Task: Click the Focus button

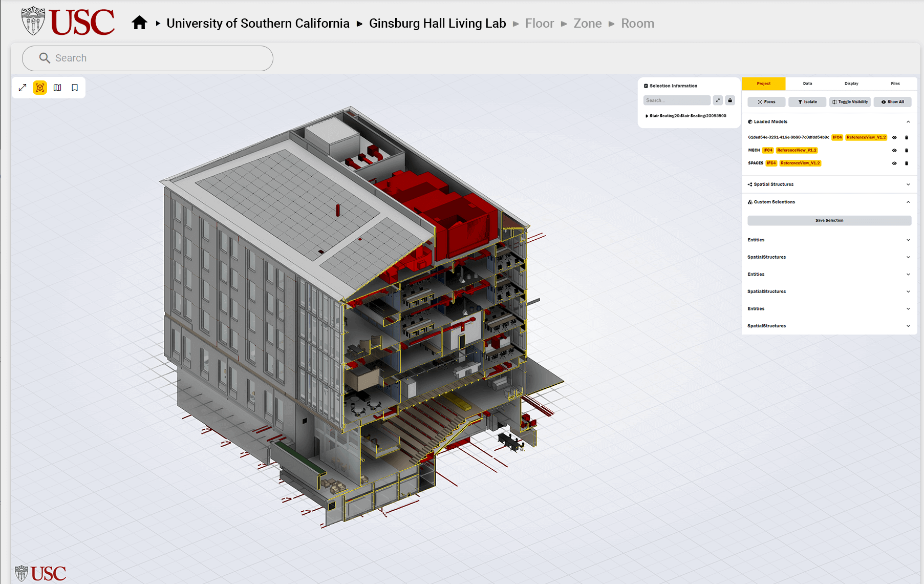Action: tap(766, 102)
